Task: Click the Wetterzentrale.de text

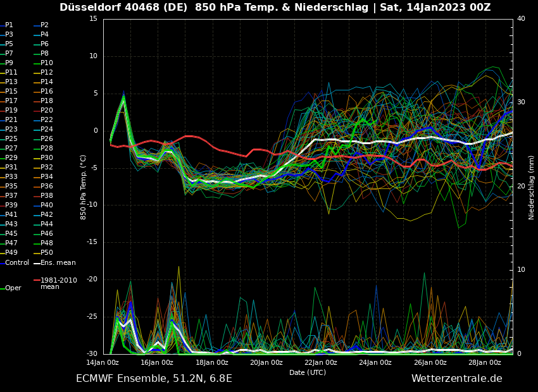Action: (x=456, y=378)
